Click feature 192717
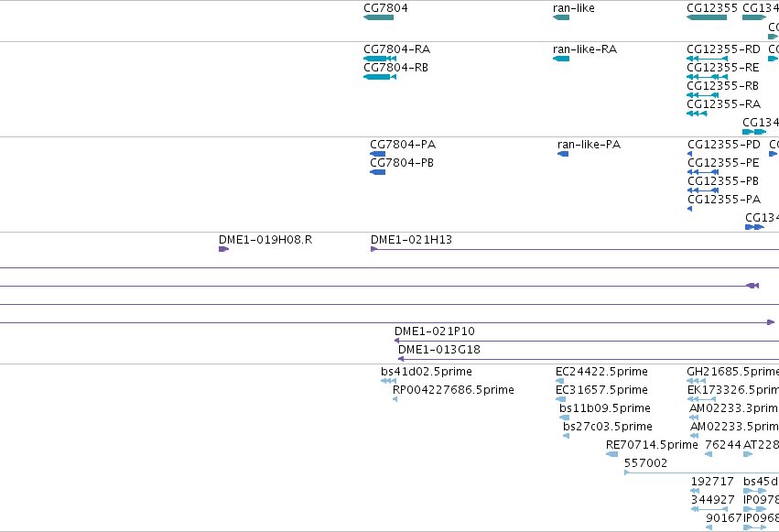 click(x=695, y=492)
